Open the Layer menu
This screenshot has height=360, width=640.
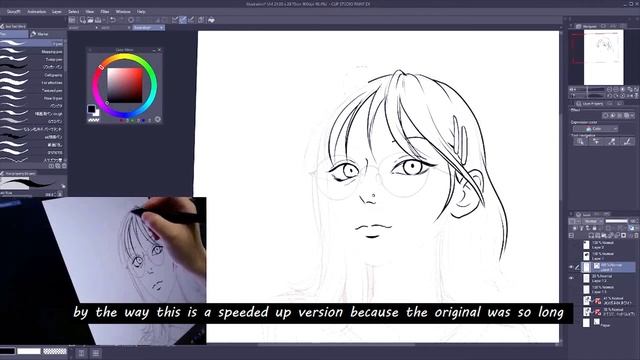pyautogui.click(x=57, y=11)
